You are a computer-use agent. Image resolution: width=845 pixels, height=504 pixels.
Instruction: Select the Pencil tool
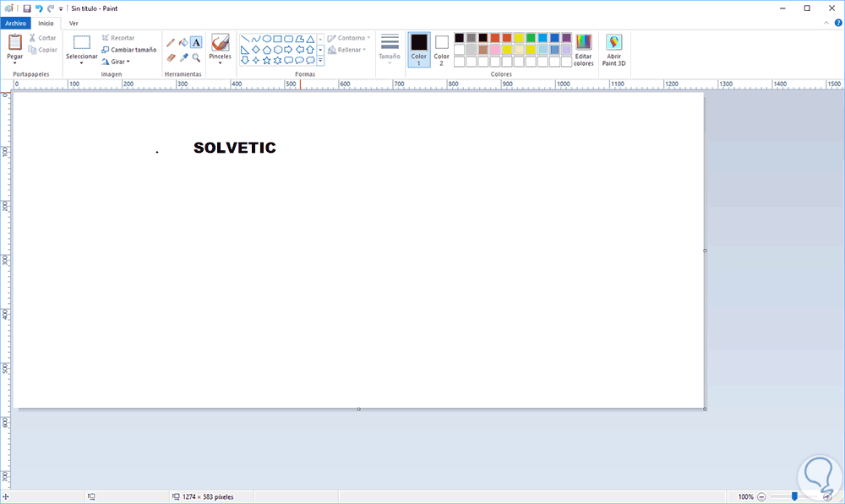[x=171, y=42]
